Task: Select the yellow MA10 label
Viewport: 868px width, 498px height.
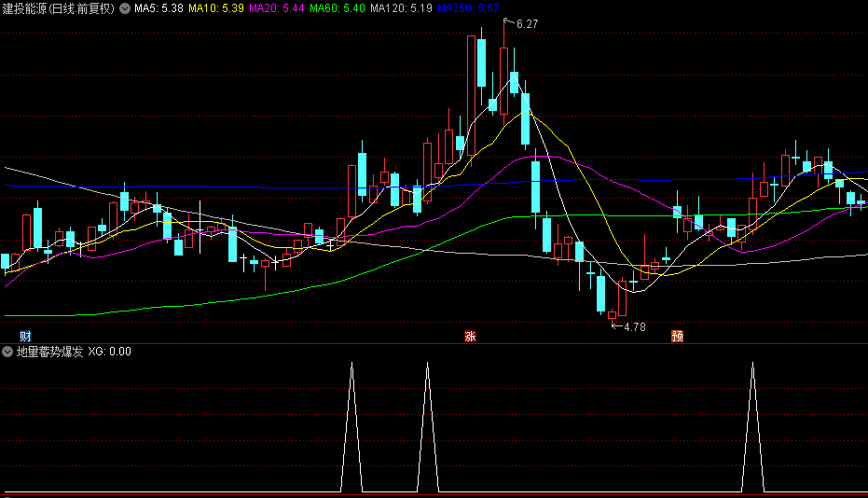Action: click(x=216, y=8)
